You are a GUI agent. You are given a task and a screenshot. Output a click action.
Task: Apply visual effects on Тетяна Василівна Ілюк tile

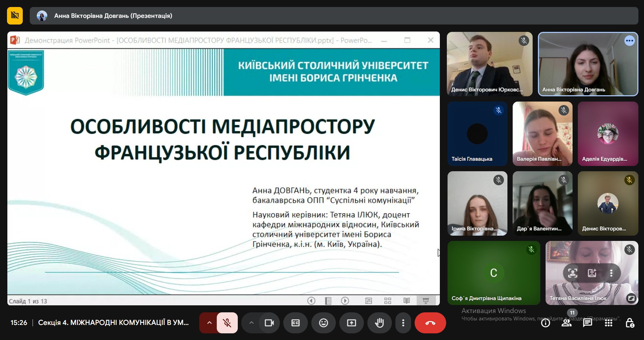tap(592, 273)
